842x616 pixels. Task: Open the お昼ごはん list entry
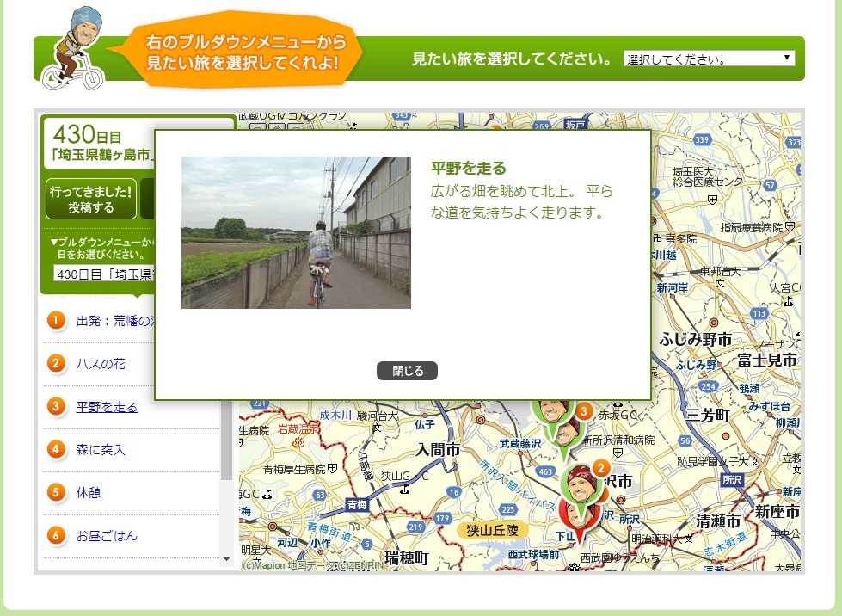(107, 536)
